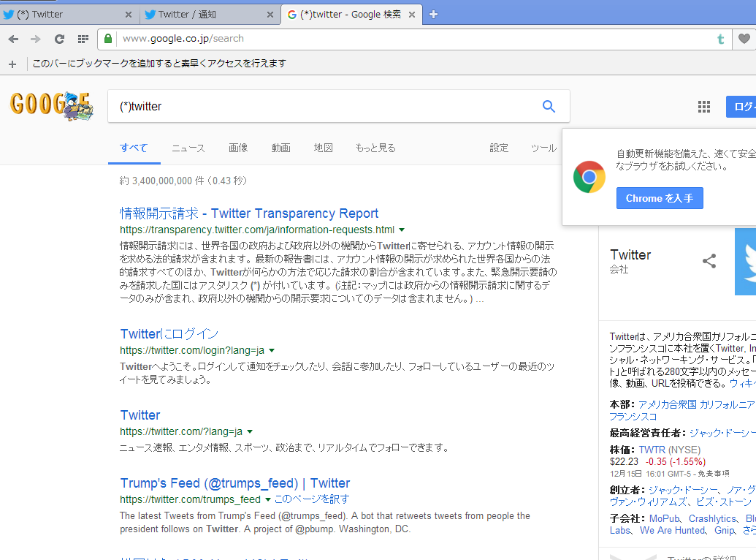Click the result count 約 3,400,000,000 件 text
The image size is (756, 560).
(x=161, y=181)
